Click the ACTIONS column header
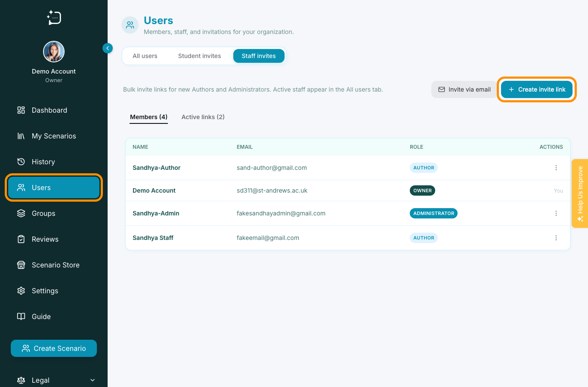The image size is (588, 387). point(551,147)
